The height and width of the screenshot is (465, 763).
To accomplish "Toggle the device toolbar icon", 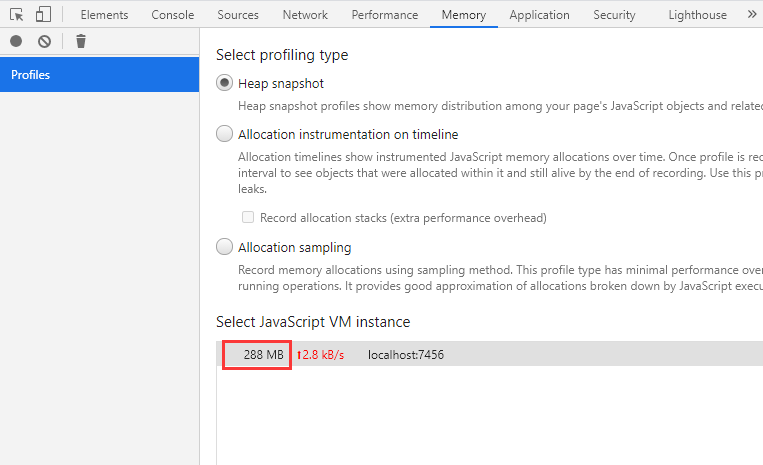I will (43, 15).
